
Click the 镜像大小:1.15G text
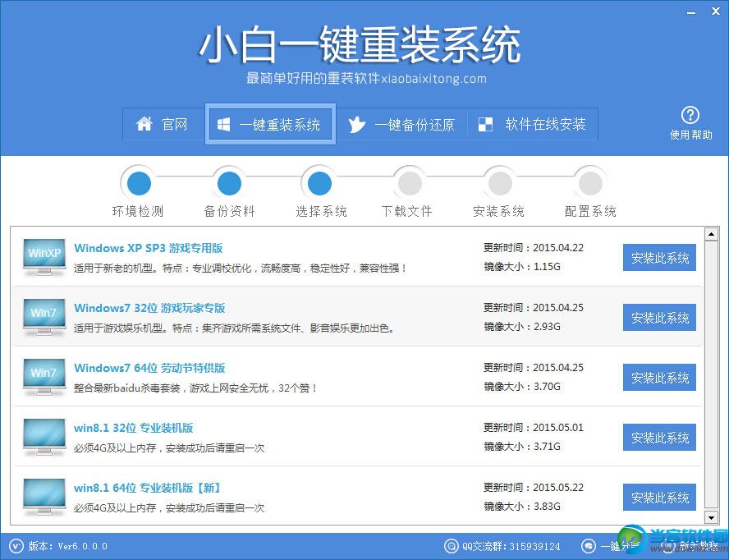[x=521, y=267]
